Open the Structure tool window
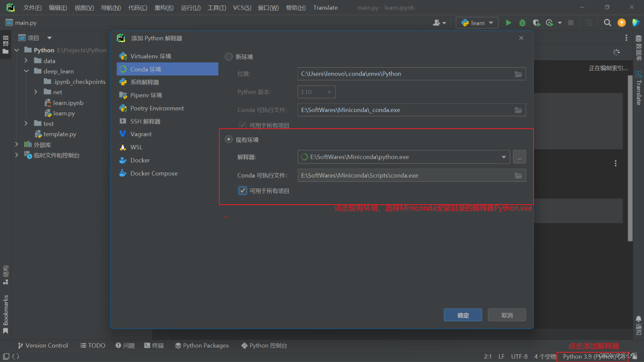Screen dimensions: 644x362 (x=5, y=275)
